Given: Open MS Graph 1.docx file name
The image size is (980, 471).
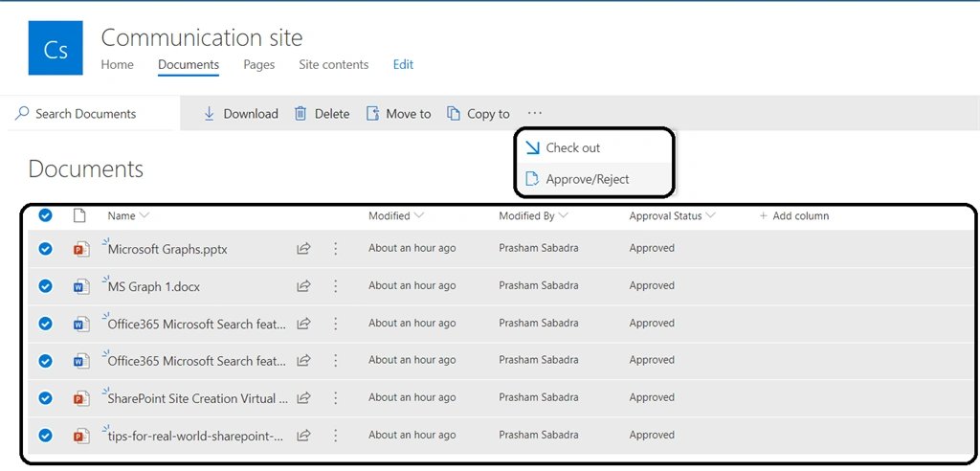Looking at the screenshot, I should pos(154,286).
